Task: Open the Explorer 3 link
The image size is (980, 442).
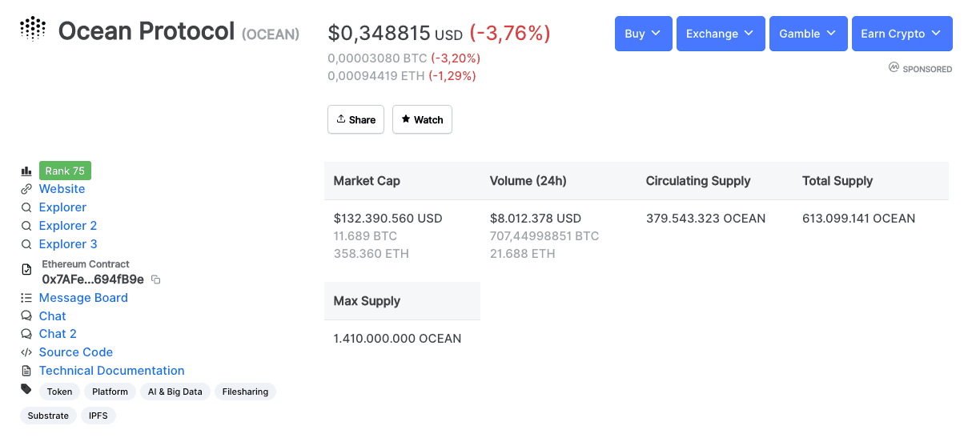Action: click(68, 244)
